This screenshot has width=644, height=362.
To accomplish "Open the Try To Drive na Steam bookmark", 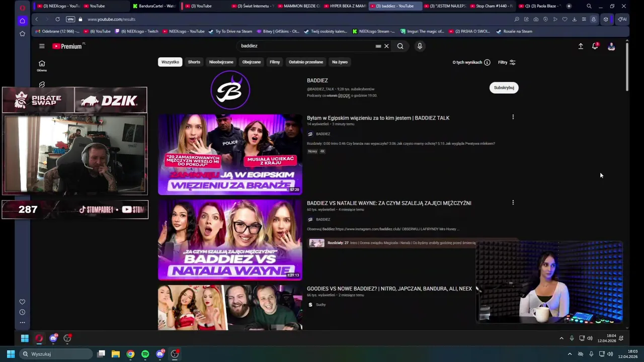I will pos(230,31).
